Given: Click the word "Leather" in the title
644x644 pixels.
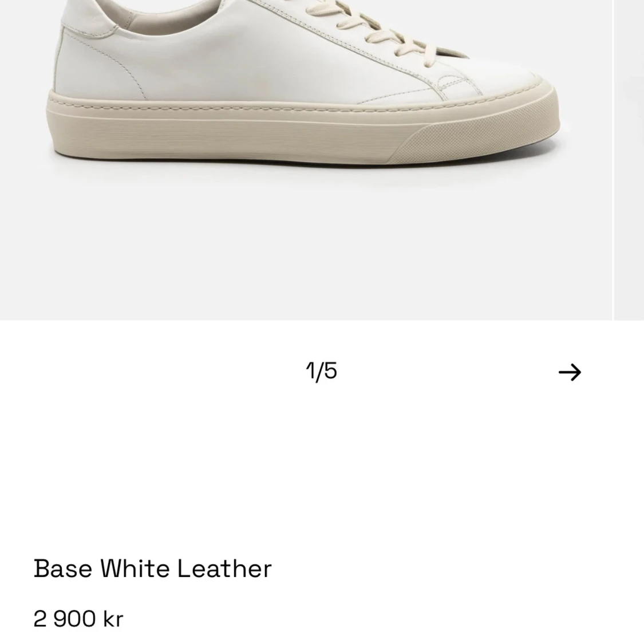Looking at the screenshot, I should [224, 569].
